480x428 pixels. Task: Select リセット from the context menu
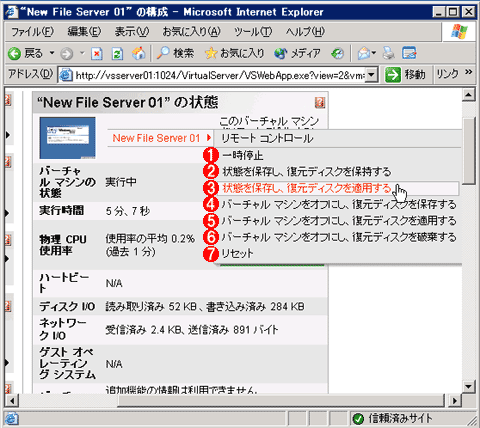click(x=237, y=254)
